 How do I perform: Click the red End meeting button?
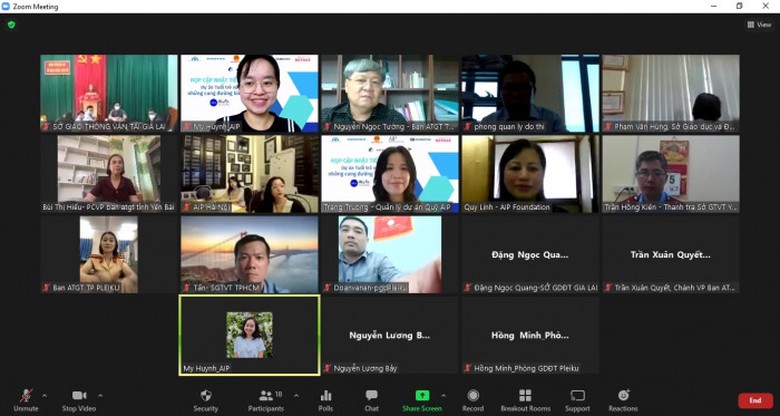click(755, 400)
